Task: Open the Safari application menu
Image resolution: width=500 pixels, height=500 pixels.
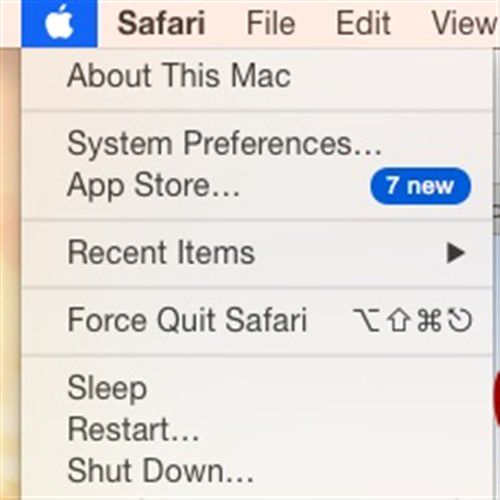Action: coord(161,23)
